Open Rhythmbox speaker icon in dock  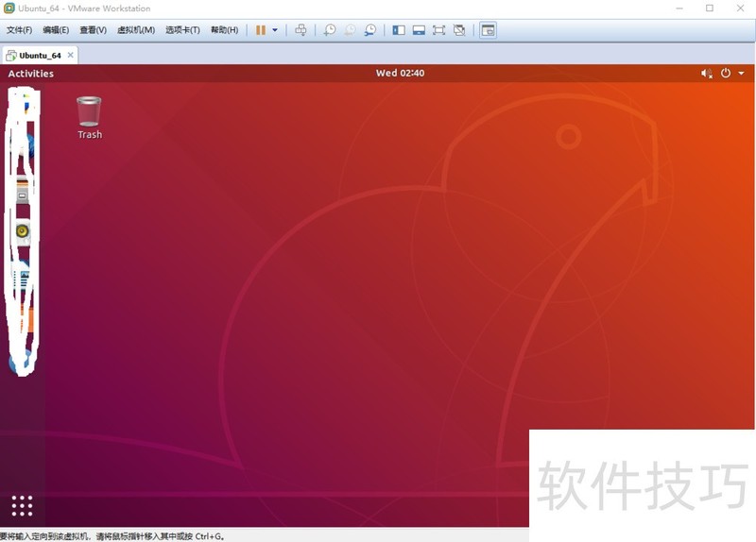[22, 231]
